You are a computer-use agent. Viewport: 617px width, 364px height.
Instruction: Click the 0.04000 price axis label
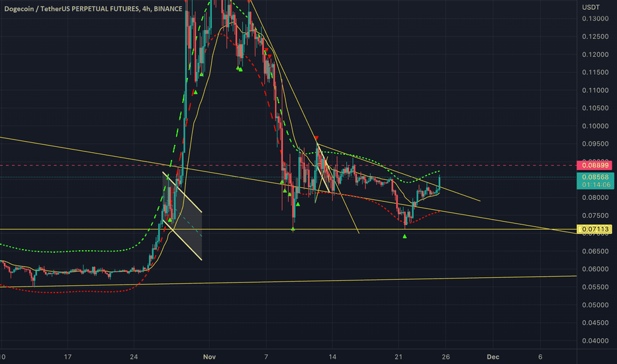click(x=595, y=341)
